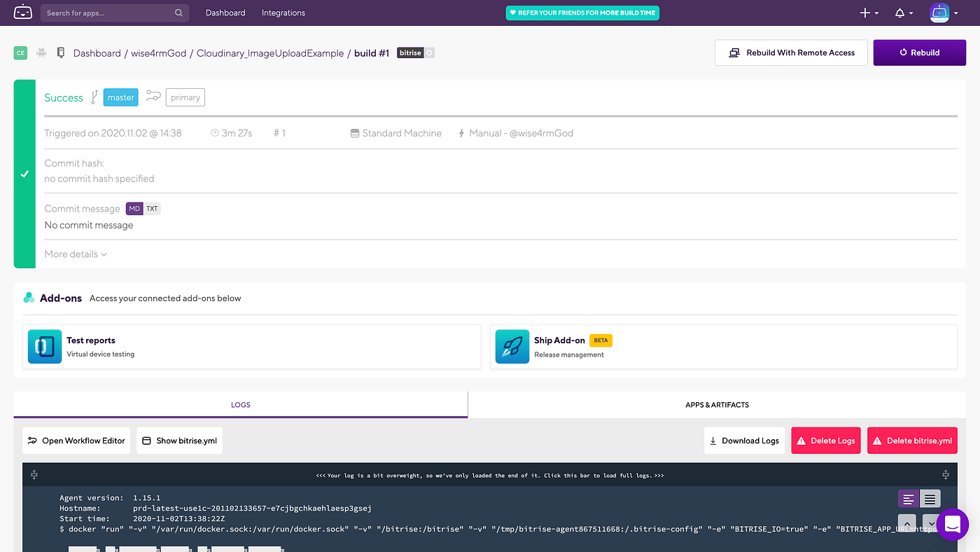Switch log view to full-width lines
Screen dimensions: 980x552
930,498
